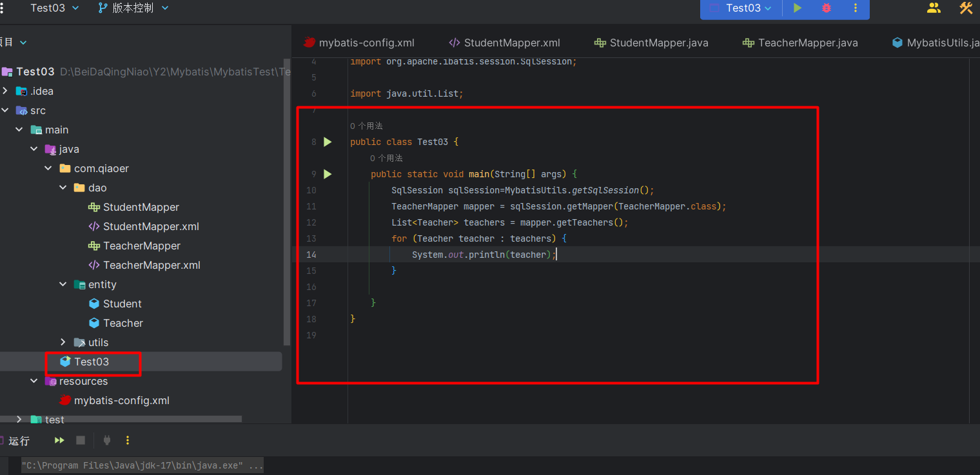
Task: Click the project tree vertical scrollbar
Action: coord(287,203)
